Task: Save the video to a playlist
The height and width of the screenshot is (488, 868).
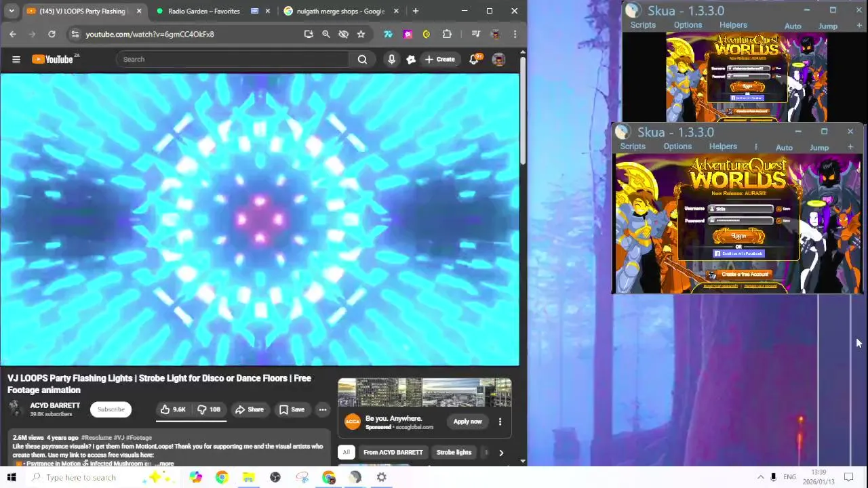Action: click(x=292, y=409)
